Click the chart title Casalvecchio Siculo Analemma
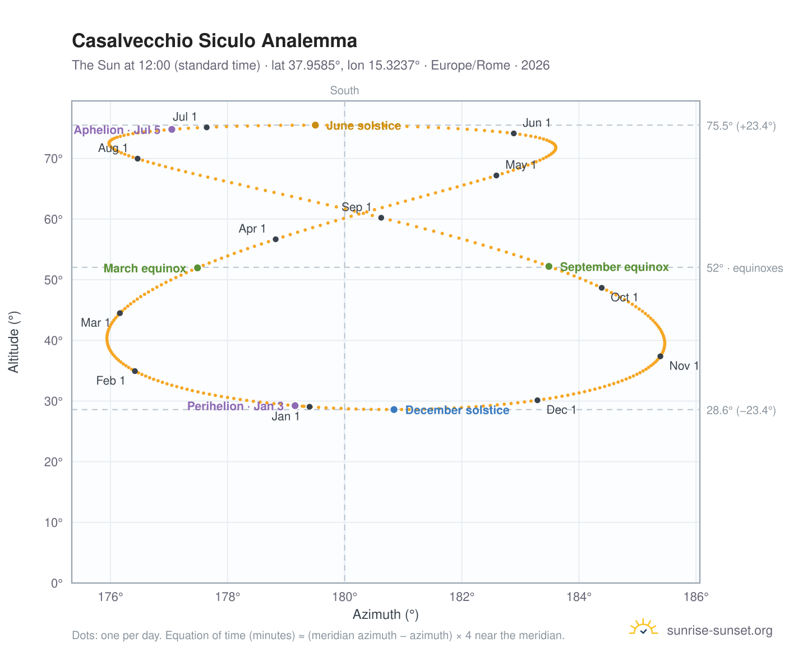The image size is (812, 666). [215, 41]
